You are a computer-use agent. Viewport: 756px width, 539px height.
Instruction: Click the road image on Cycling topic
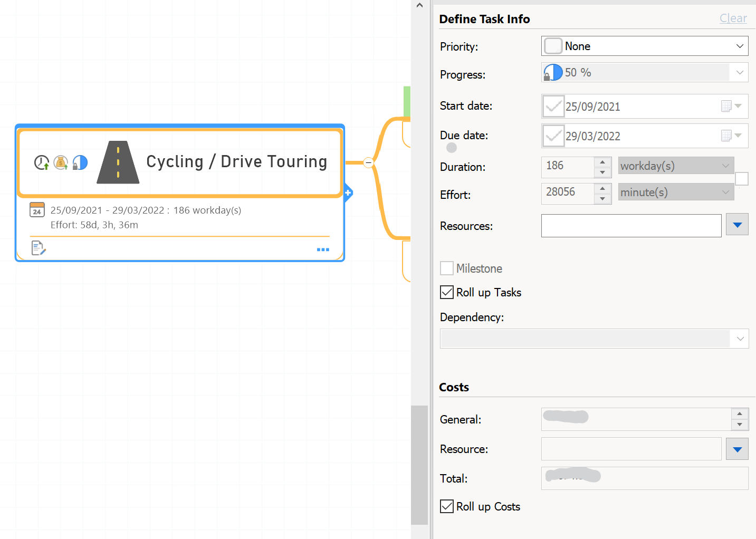[118, 162]
